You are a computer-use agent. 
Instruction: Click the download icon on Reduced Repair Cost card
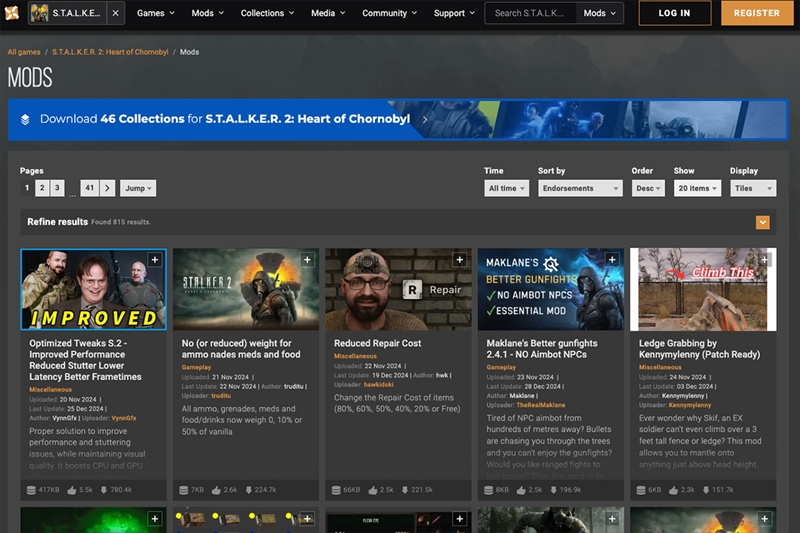405,490
